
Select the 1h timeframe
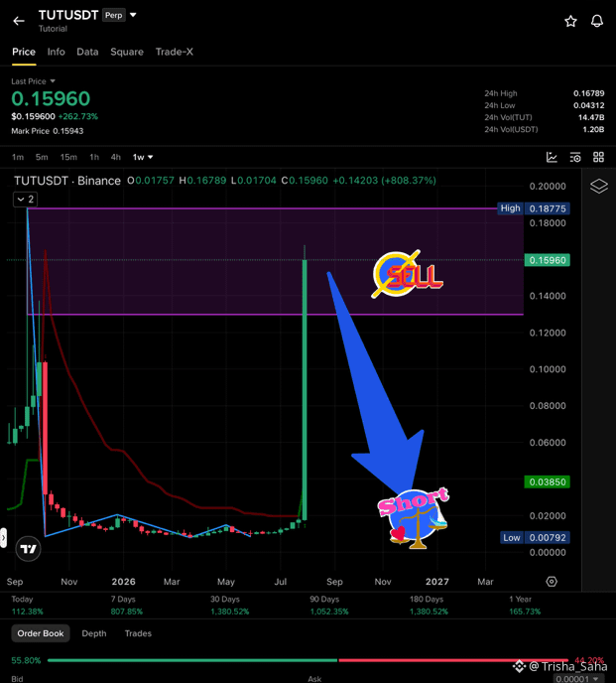click(94, 157)
